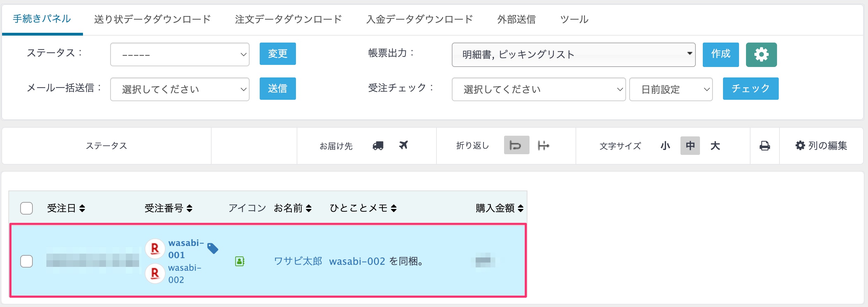
Task: Switch to 送り状データダウンロード tab
Action: 152,19
